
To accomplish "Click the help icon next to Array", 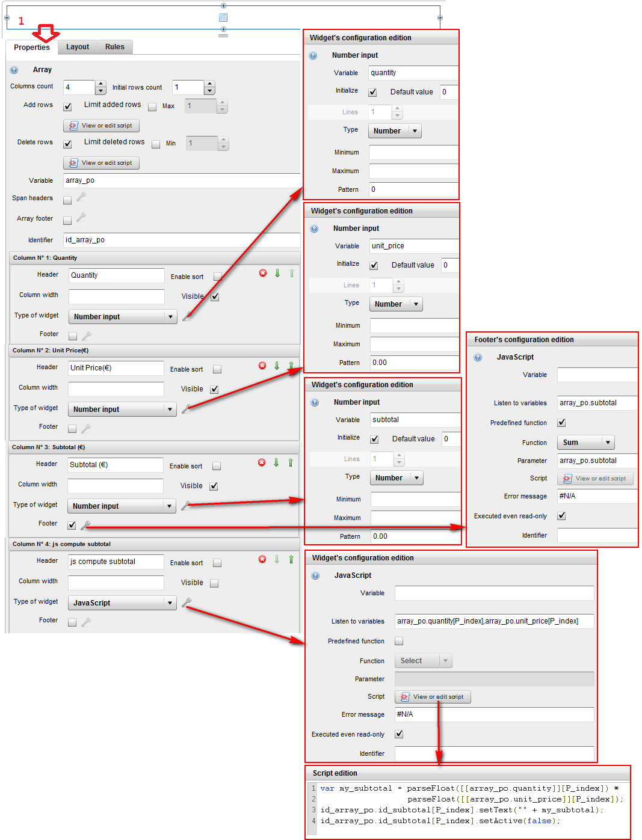I will click(14, 70).
